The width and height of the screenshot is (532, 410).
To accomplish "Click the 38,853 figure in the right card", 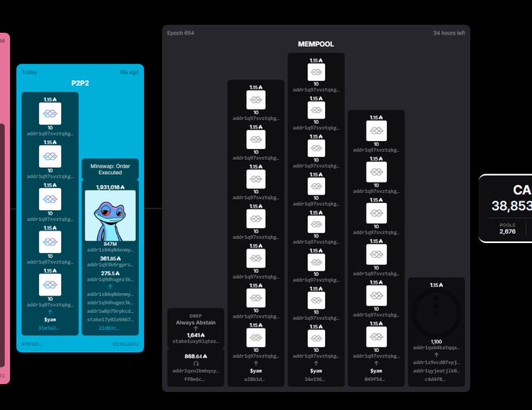I will tap(512, 205).
